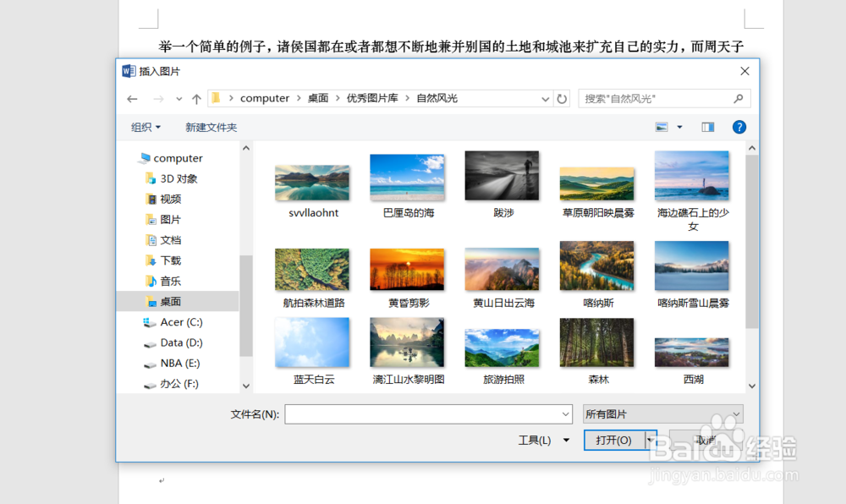Click the Word icon in the dialog title bar
This screenshot has height=504, width=846.
pyautogui.click(x=128, y=71)
